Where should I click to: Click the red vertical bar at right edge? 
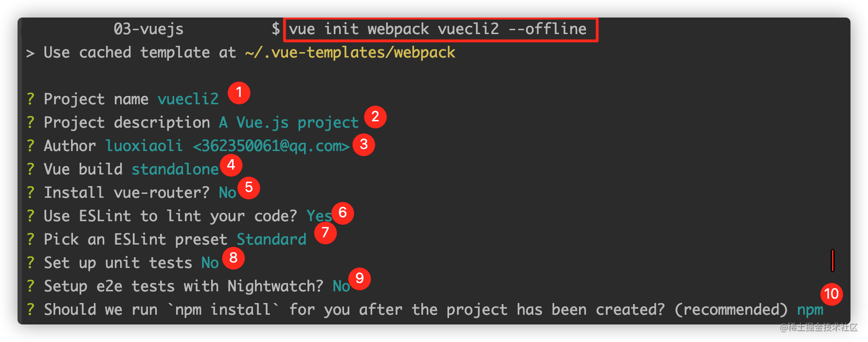(832, 261)
